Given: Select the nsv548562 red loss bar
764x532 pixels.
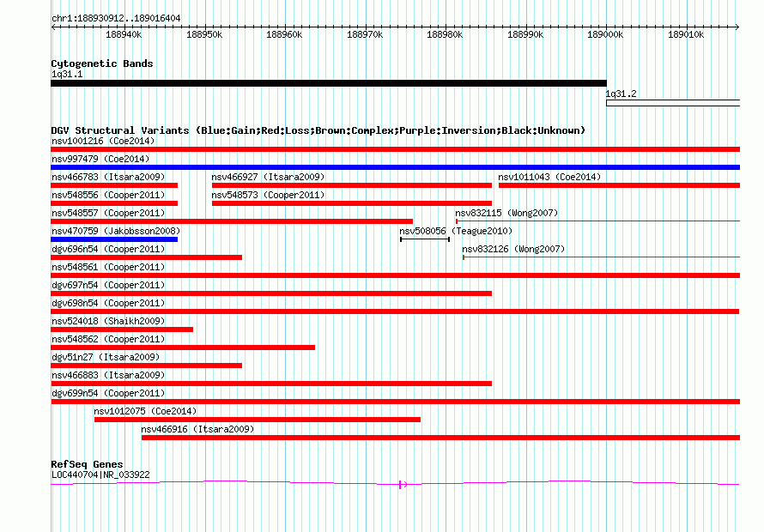Looking at the screenshot, I should coord(183,348).
